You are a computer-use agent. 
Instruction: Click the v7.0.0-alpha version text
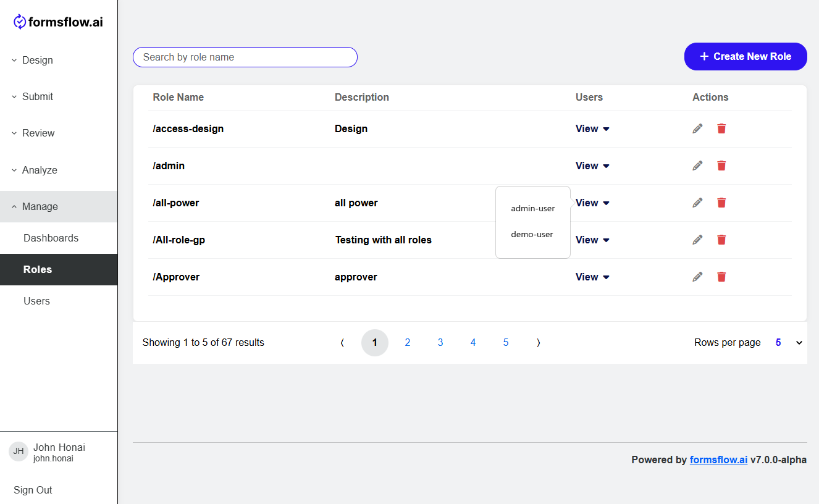[778, 460]
